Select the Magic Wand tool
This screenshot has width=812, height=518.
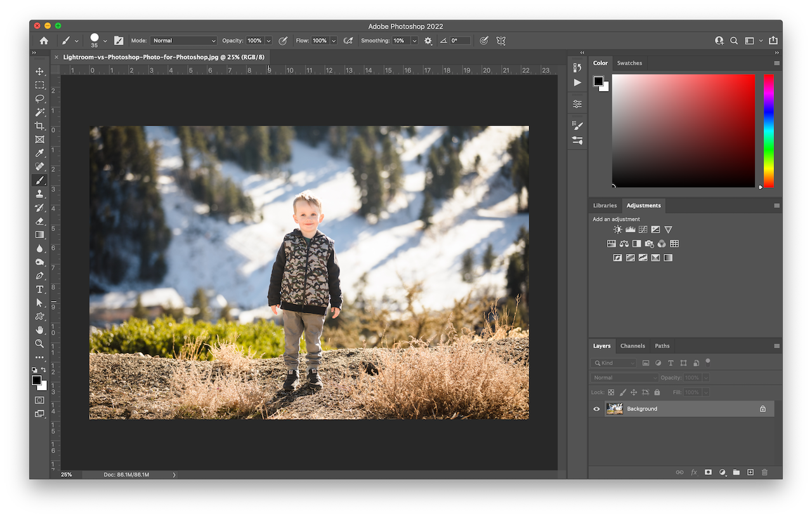point(39,112)
